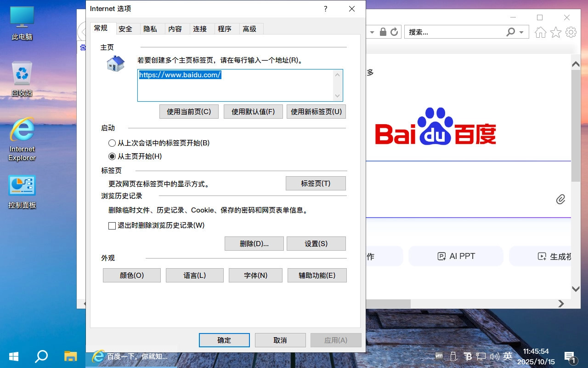Screen dimensions: 588x368
Task: Click the house icon beside 主页 section
Action: point(115,64)
